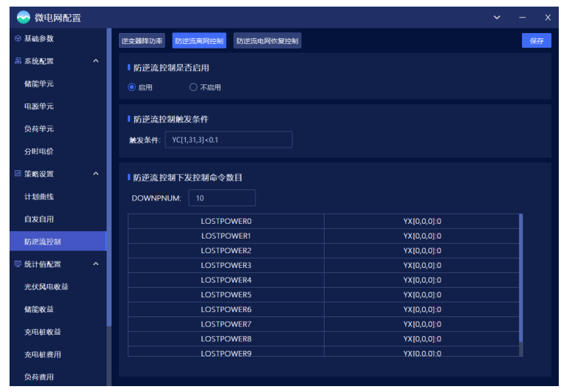Screen dimensions: 572x392
Task: Click the LOSTPOWER4 table cell
Action: coord(226,280)
